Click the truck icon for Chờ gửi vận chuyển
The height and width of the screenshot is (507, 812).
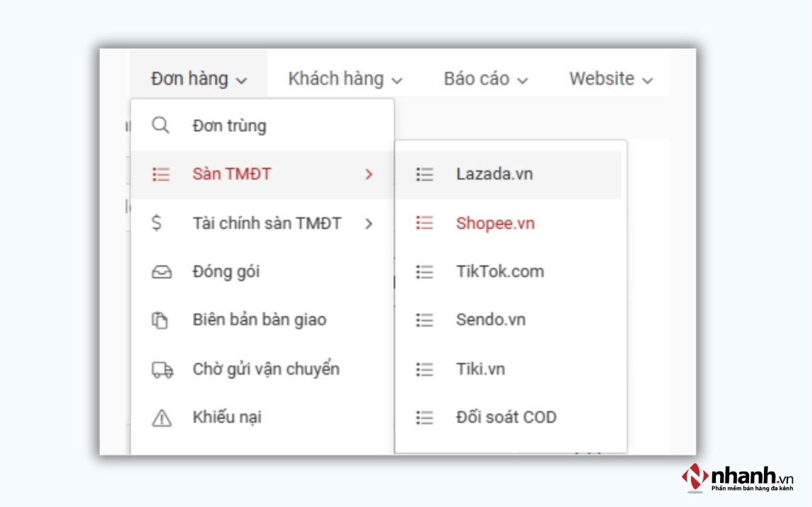point(161,368)
